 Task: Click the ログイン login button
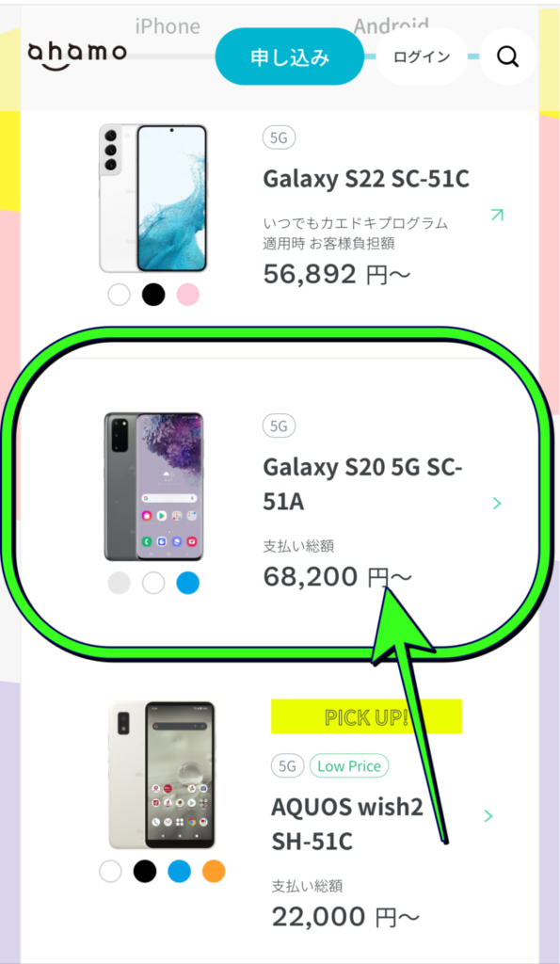coord(422,56)
